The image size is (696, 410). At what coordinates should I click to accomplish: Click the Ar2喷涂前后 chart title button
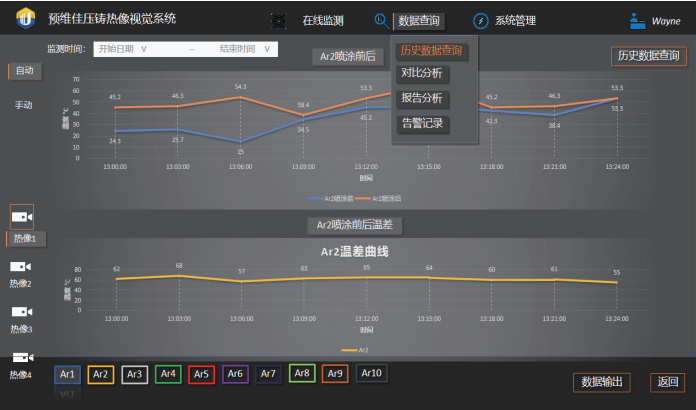tap(348, 56)
